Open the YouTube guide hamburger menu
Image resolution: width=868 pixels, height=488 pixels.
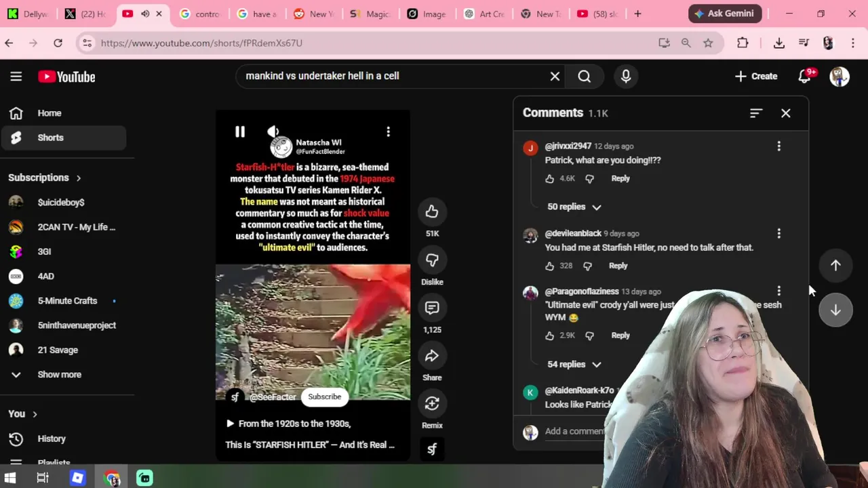tap(16, 77)
